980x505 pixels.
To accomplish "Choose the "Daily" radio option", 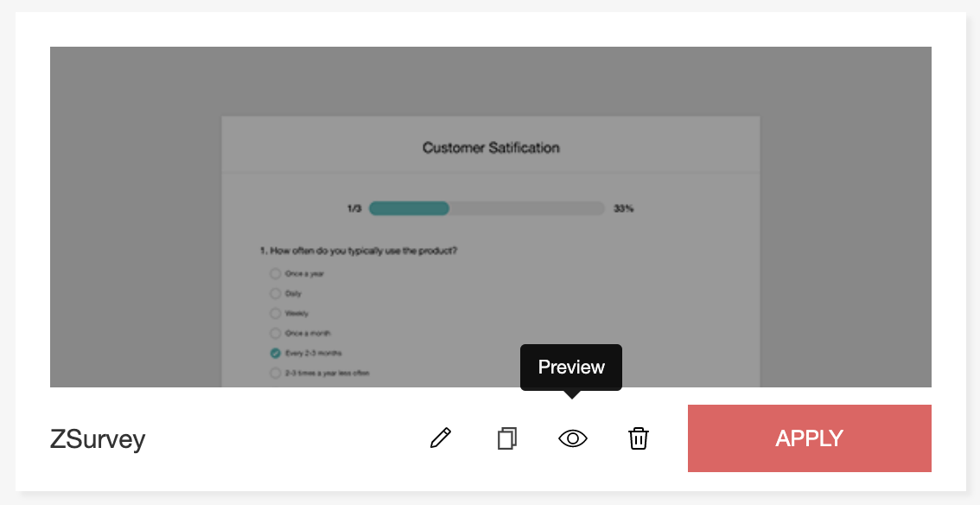I will tap(276, 293).
